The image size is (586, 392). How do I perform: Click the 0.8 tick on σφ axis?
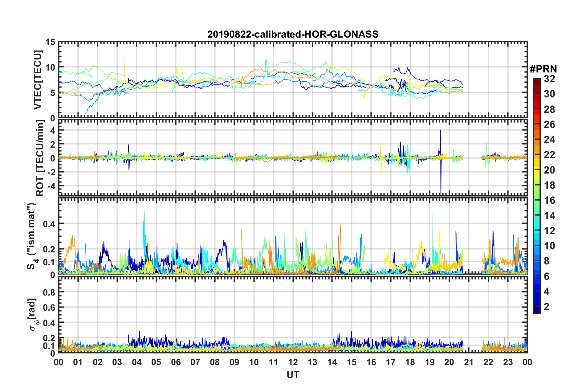[x=49, y=292]
